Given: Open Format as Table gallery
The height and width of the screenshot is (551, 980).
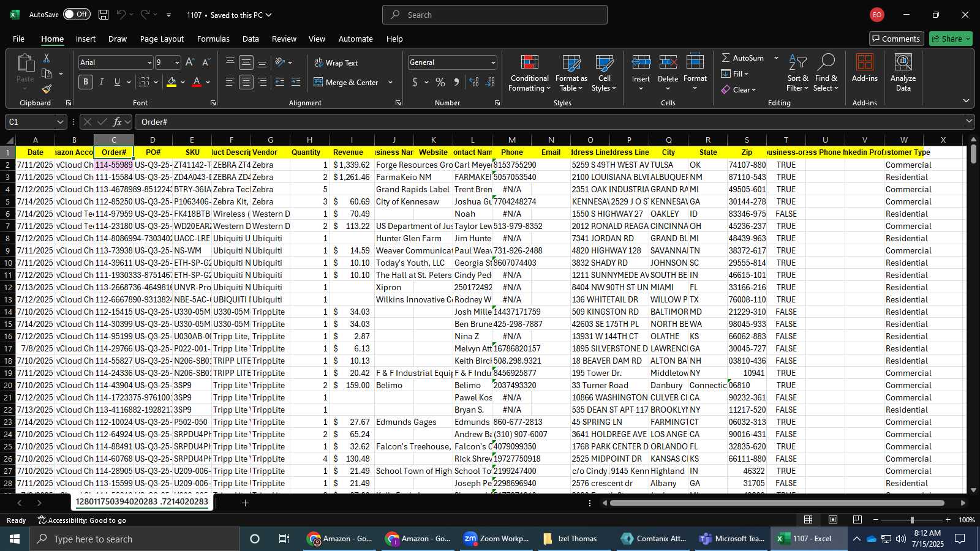Looking at the screenshot, I should pos(571,73).
